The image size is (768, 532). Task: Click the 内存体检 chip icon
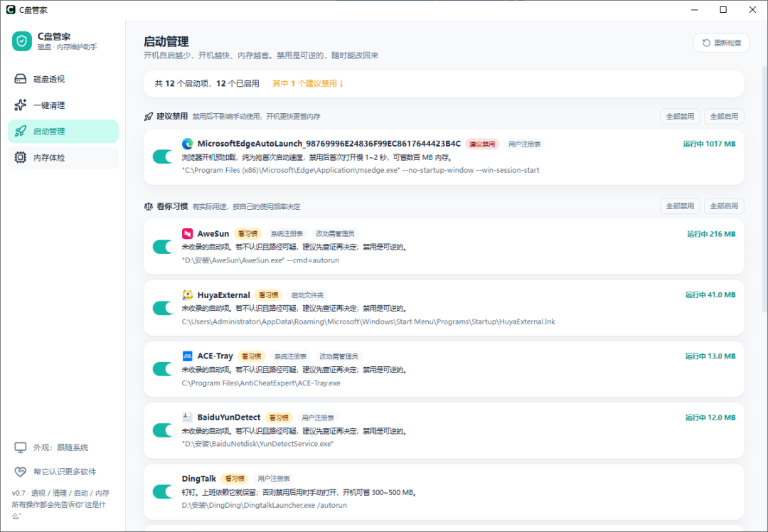pos(20,157)
